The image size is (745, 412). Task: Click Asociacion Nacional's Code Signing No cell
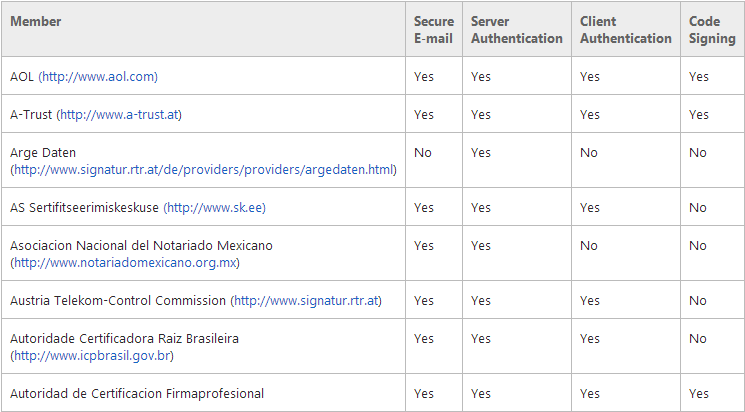click(712, 253)
